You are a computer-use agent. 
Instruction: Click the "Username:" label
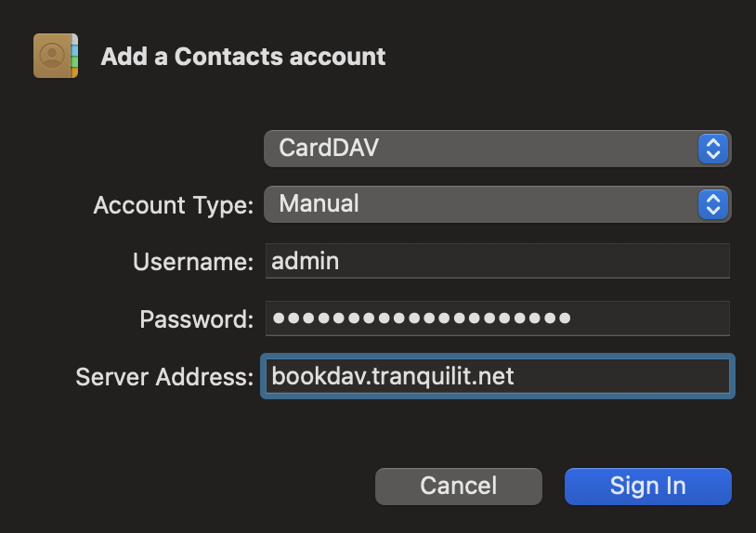click(x=193, y=263)
